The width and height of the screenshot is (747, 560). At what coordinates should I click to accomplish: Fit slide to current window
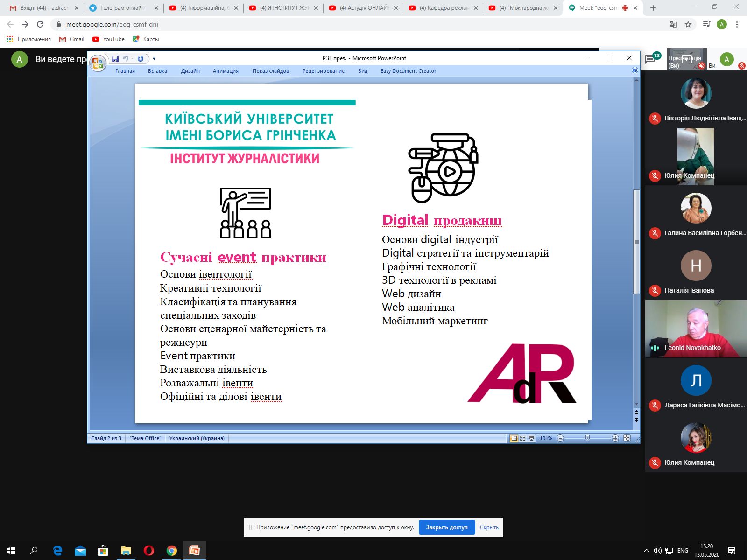(627, 438)
